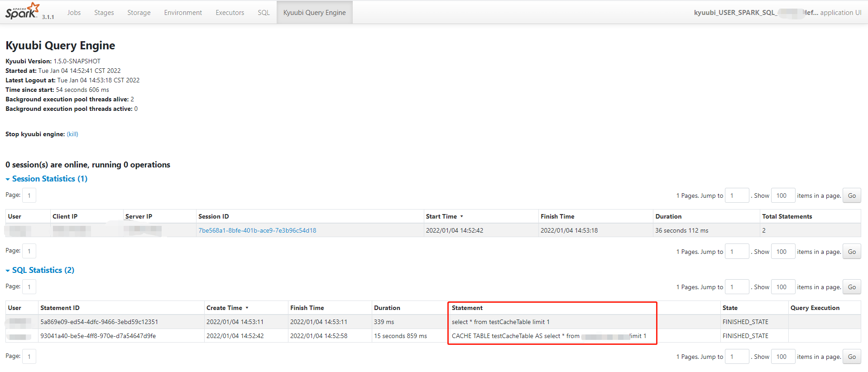Image resolution: width=868 pixels, height=372 pixels.
Task: Click the 339 ms duration cell
Action: (384, 322)
